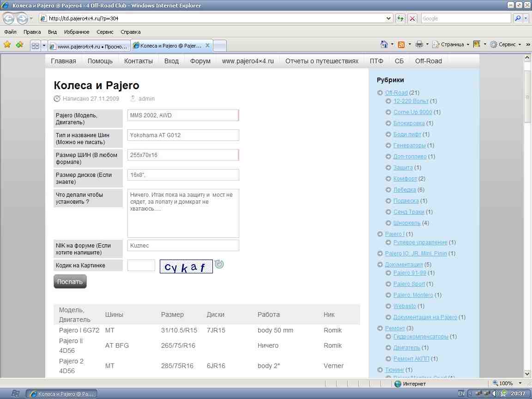Screen dimensions: 532x399
Task: Click the Форум navigation item
Action: click(x=200, y=61)
